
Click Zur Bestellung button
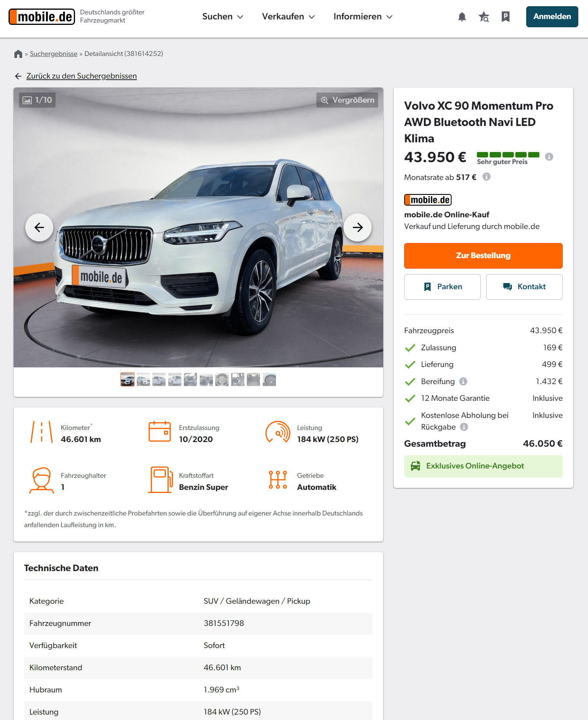[483, 256]
